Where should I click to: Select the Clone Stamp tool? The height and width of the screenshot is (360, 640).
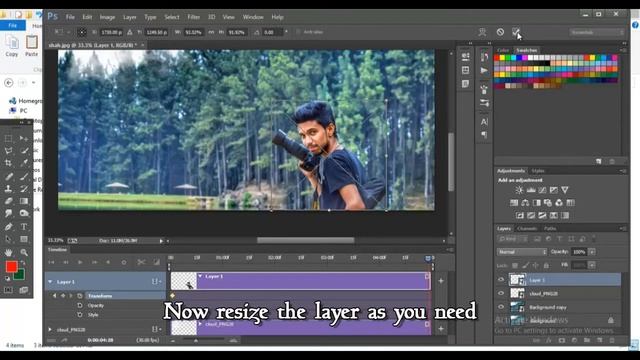click(8, 189)
